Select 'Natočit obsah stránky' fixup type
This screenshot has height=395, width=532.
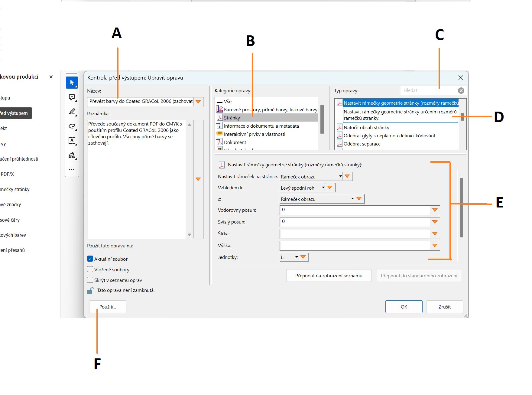[397, 128]
